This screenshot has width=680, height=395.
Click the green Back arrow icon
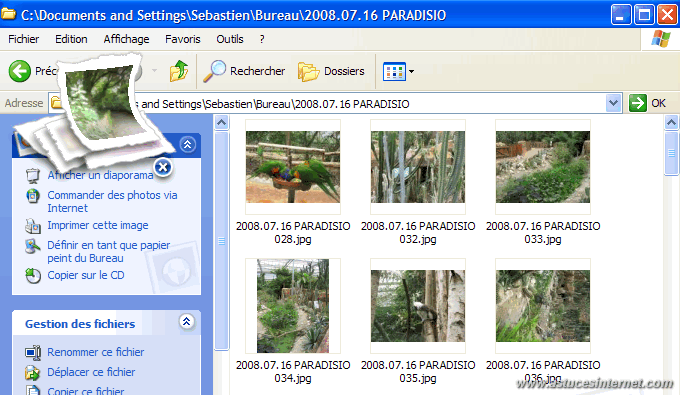[x=20, y=71]
